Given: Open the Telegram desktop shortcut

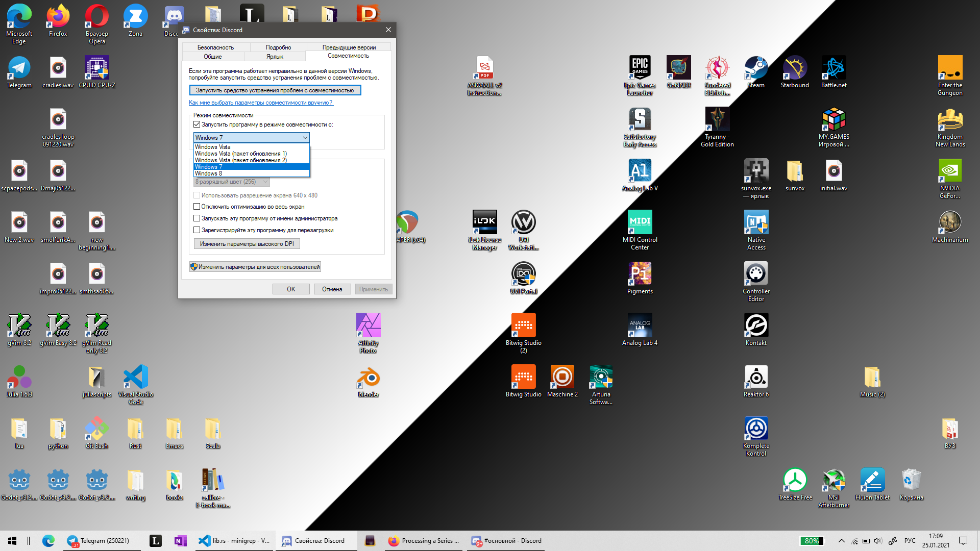Looking at the screenshot, I should coord(19,72).
